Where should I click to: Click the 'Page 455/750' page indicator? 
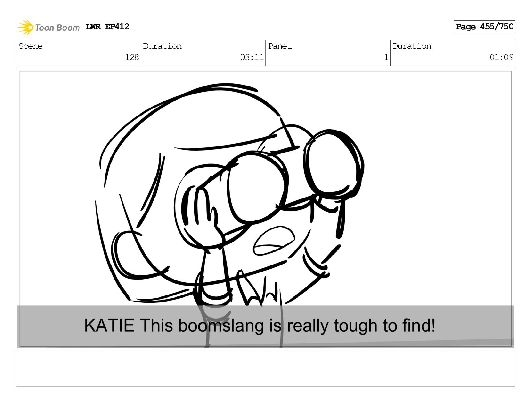click(x=484, y=27)
